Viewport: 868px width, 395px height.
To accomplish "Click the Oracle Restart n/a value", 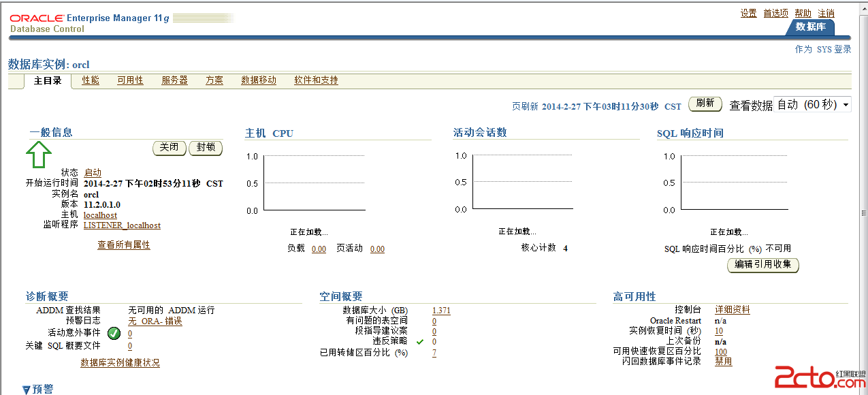I will [720, 320].
